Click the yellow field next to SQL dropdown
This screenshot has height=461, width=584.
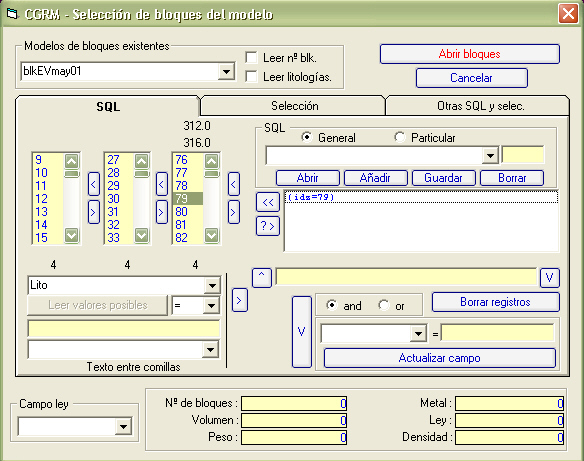523,155
